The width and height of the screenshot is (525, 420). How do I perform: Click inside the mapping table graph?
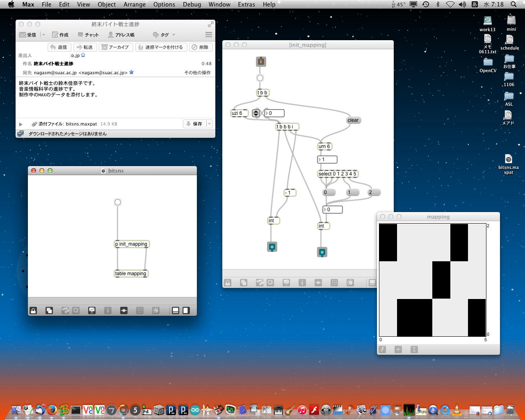[x=432, y=280]
